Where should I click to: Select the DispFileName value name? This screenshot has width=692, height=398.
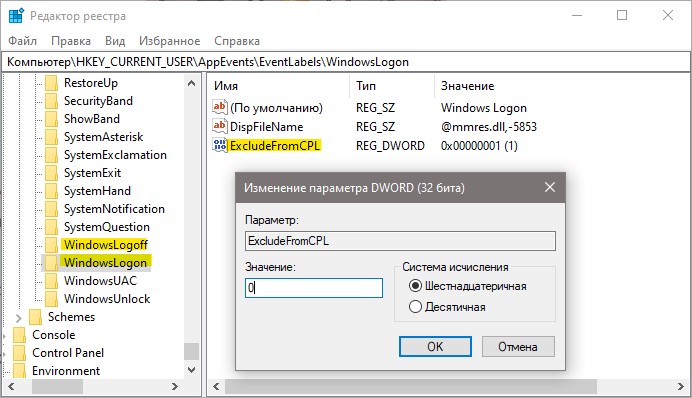click(x=267, y=127)
